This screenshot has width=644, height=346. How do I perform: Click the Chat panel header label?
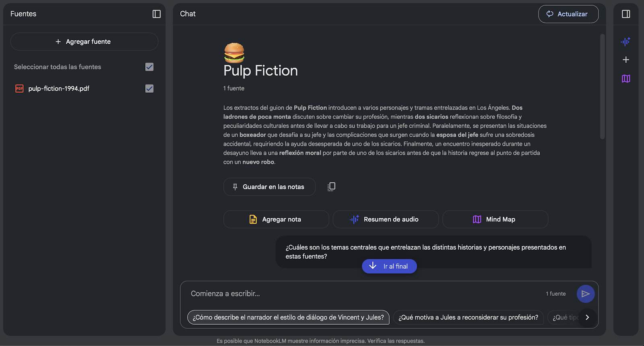click(x=188, y=14)
